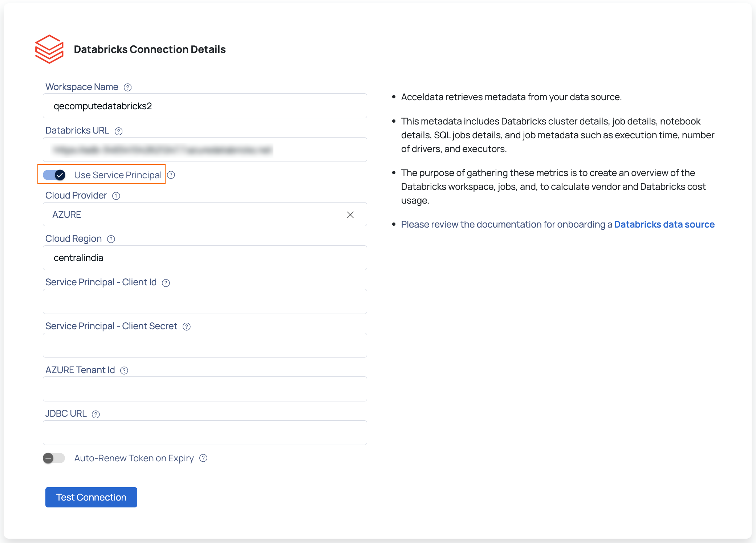Click the 'Auto-Renew Token on Expiry' label
The image size is (756, 543).
134,458
